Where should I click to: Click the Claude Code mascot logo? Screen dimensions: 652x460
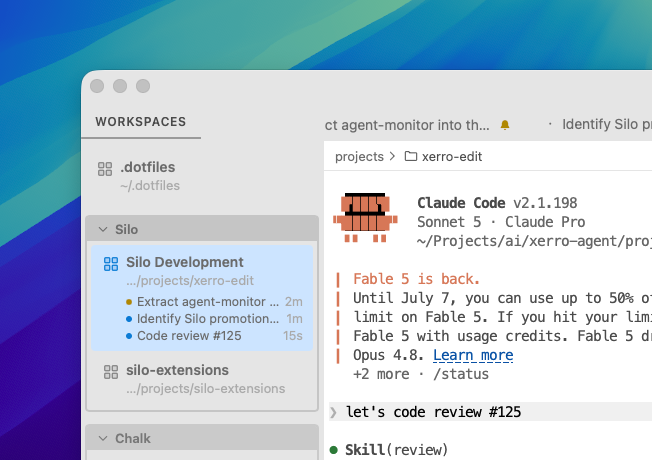click(365, 217)
